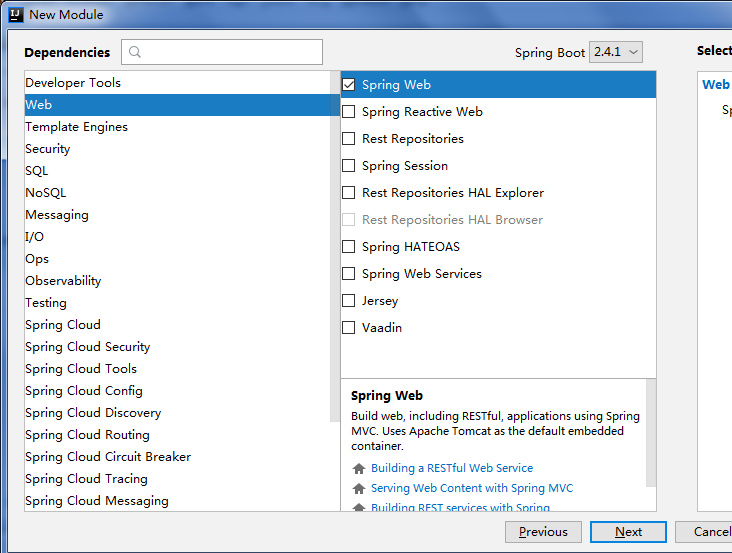
Task: Click the Previous button
Action: [543, 532]
